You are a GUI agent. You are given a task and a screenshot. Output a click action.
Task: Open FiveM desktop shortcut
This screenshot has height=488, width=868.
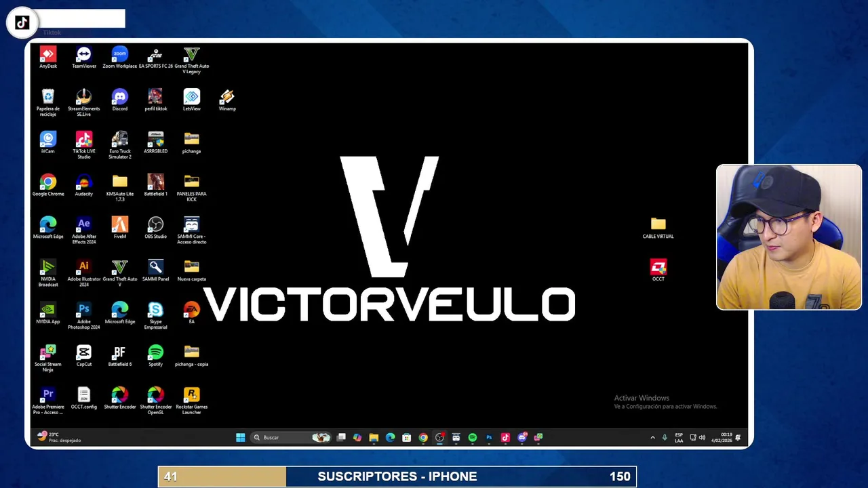point(120,228)
